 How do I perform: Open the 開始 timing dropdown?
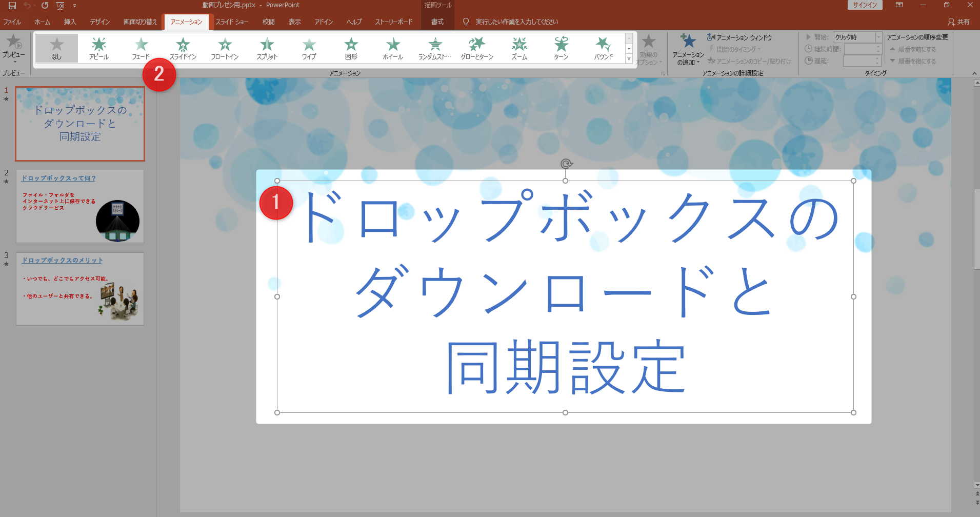coord(878,37)
